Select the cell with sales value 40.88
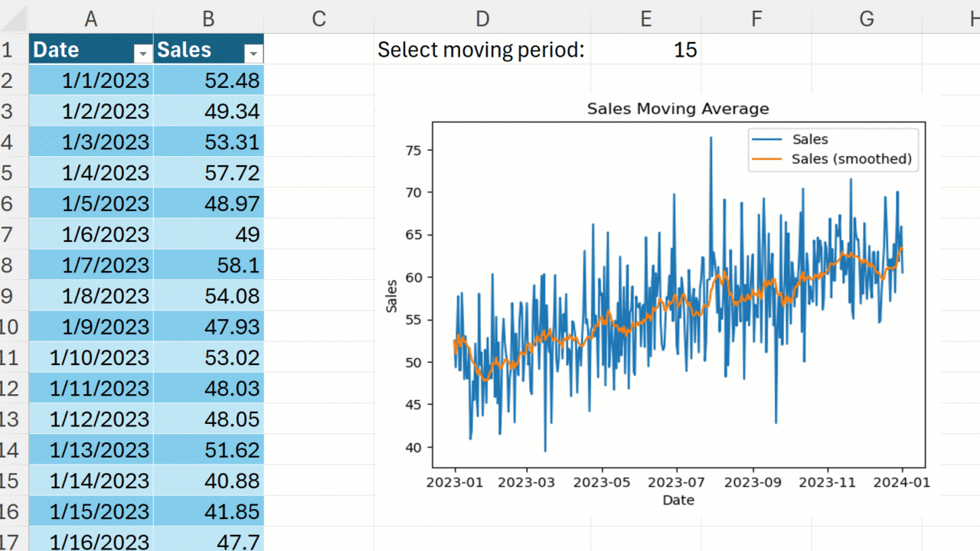This screenshot has width=980, height=551. point(208,481)
